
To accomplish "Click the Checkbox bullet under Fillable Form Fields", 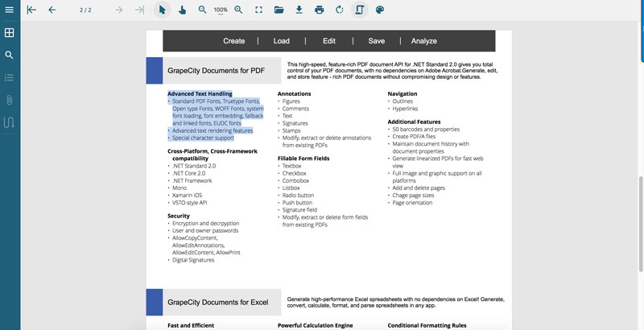I will [x=294, y=173].
